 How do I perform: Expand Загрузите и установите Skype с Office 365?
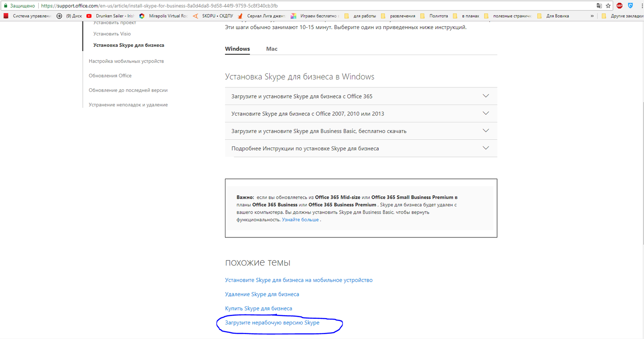(361, 96)
